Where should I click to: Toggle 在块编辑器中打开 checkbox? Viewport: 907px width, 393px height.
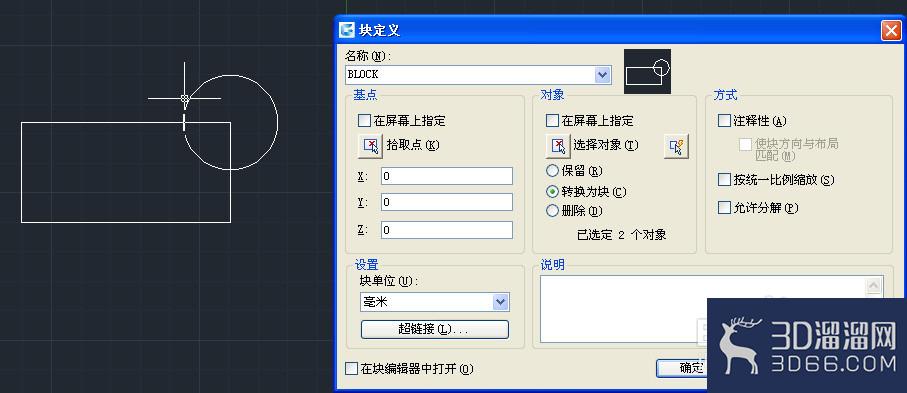(351, 368)
